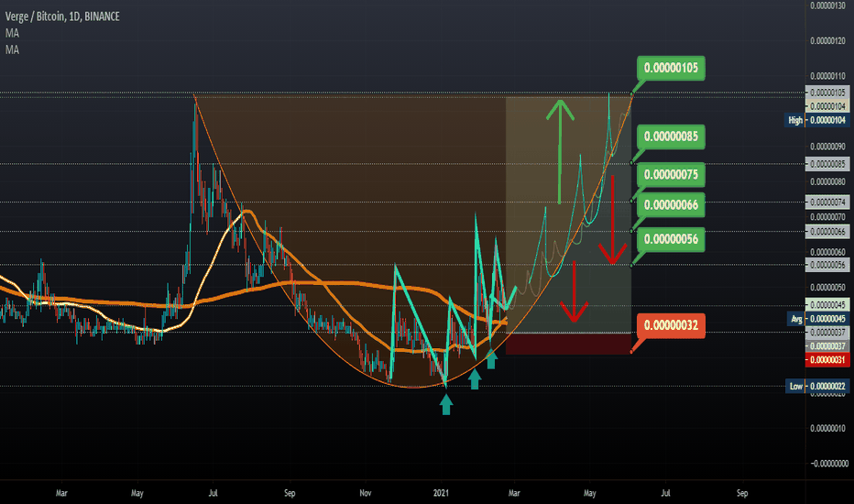Select the red 0.00000031 price axis label
The image size is (854, 504).
point(827,359)
